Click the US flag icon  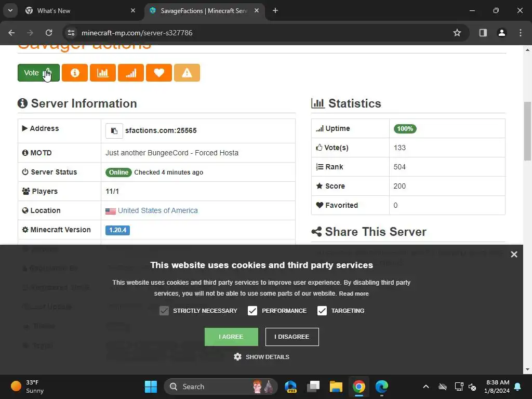(111, 211)
